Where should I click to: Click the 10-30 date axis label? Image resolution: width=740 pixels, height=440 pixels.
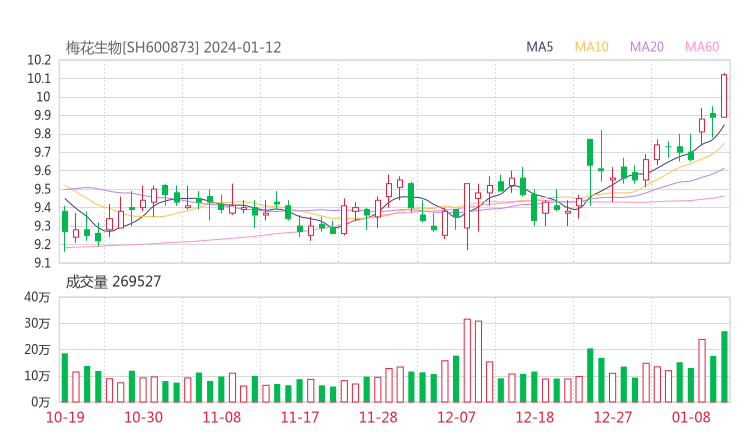click(143, 417)
